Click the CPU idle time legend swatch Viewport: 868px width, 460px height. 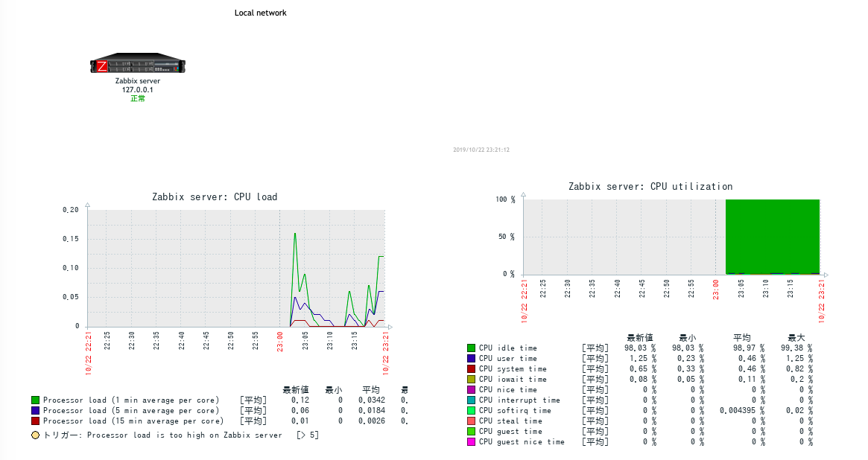coord(471,348)
